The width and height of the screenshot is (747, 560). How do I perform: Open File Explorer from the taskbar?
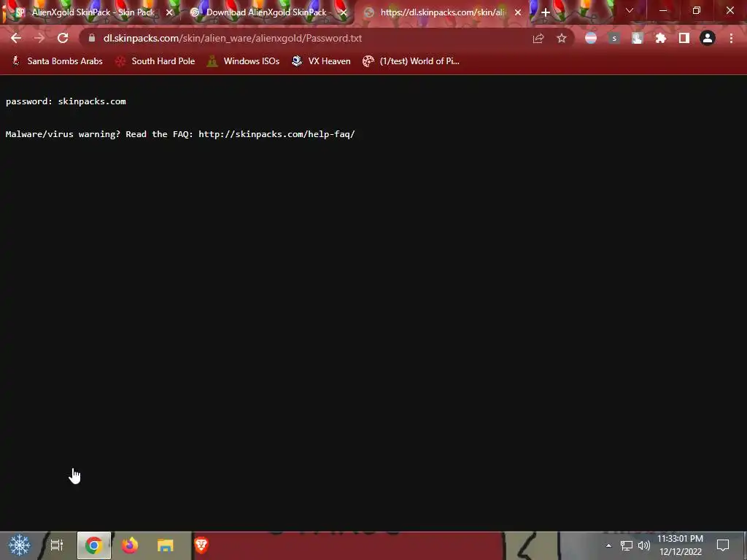click(x=166, y=545)
